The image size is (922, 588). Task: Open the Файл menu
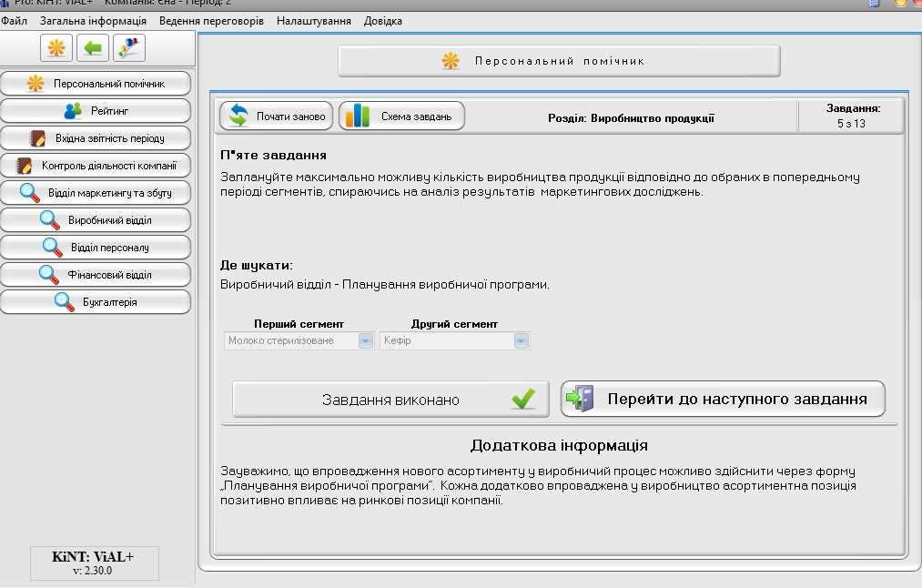(x=15, y=21)
